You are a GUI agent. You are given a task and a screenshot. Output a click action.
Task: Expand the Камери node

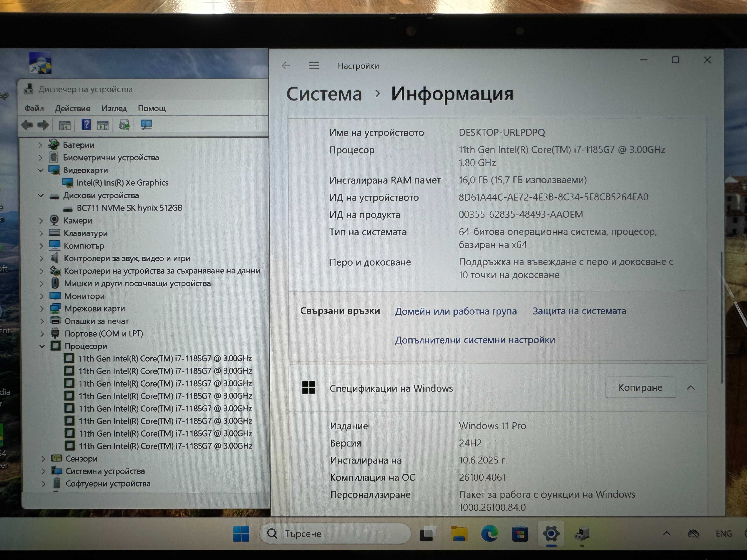41,221
